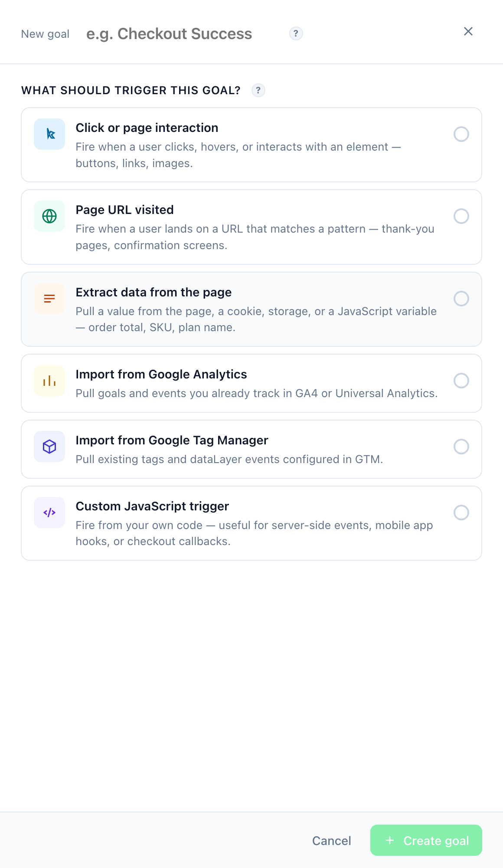Image resolution: width=503 pixels, height=868 pixels.
Task: Click the Import from Google Analytics title
Action: coord(161,374)
